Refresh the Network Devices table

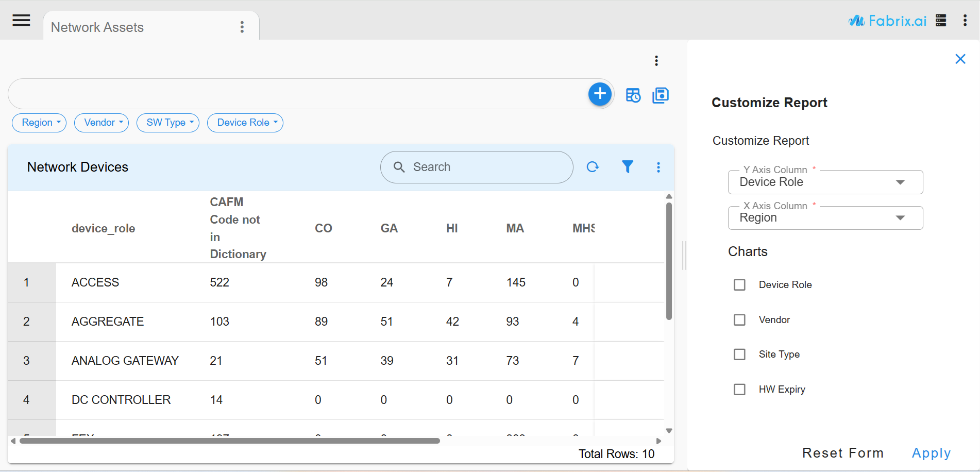point(593,167)
